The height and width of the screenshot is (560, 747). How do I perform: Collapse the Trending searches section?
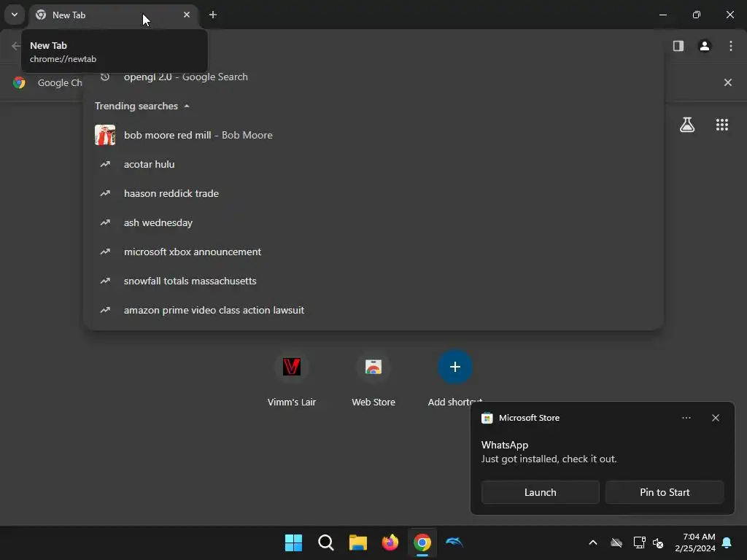187,106
